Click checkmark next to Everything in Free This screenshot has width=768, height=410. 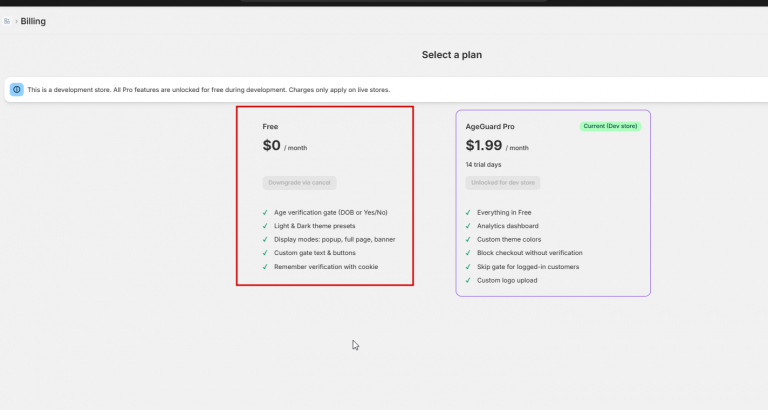(x=468, y=213)
